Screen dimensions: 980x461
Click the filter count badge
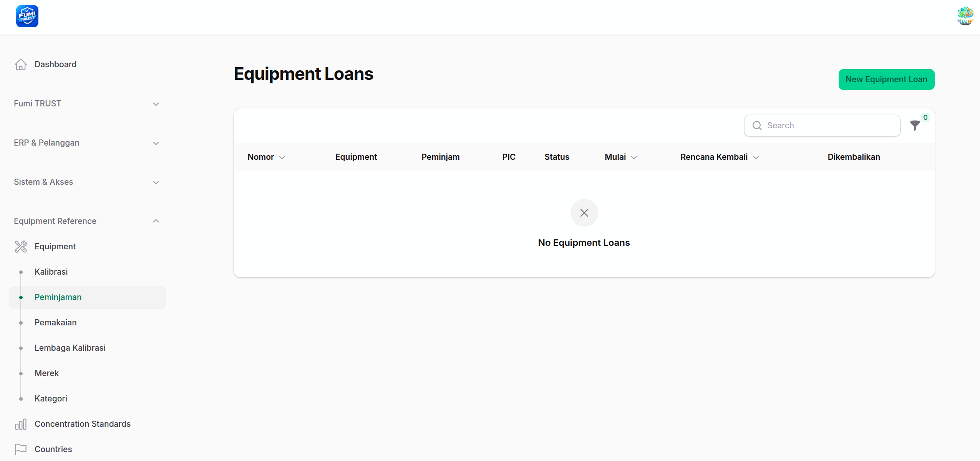925,118
